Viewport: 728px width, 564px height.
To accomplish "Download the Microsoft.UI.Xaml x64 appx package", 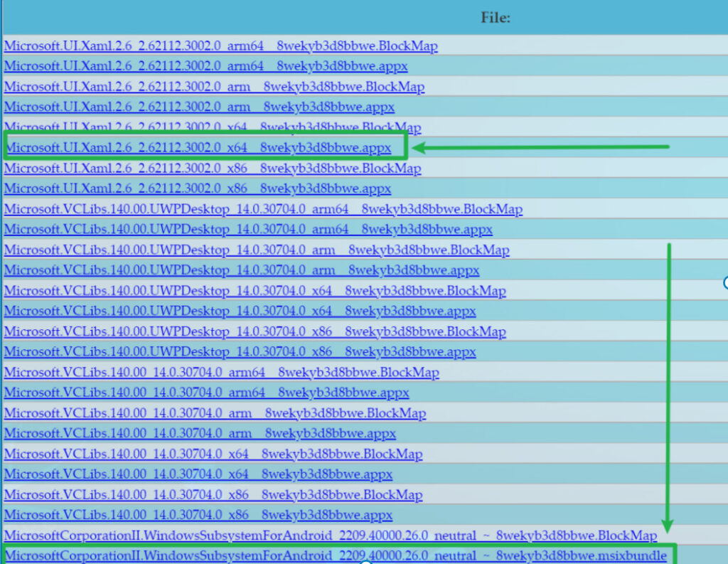I will (198, 148).
